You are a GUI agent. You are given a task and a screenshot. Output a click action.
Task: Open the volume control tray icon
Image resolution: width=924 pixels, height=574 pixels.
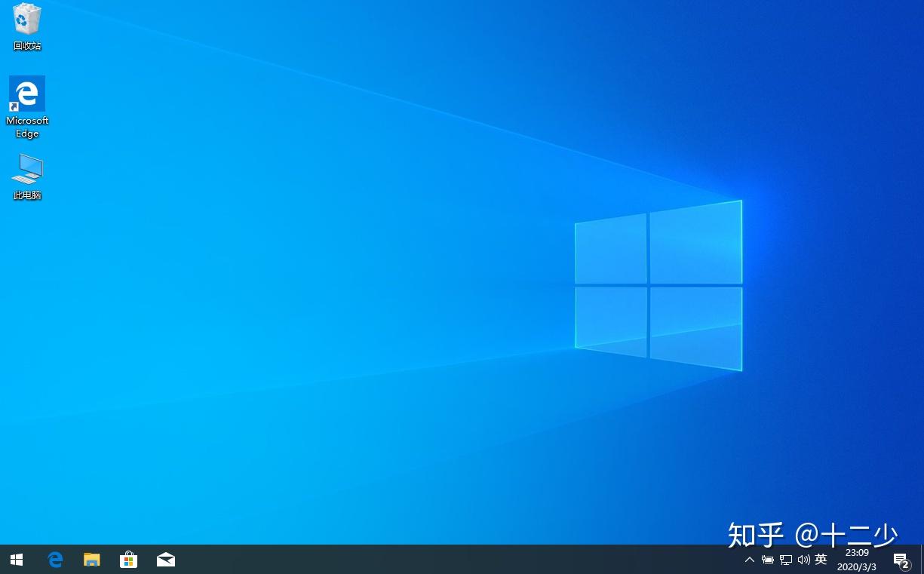pos(804,560)
